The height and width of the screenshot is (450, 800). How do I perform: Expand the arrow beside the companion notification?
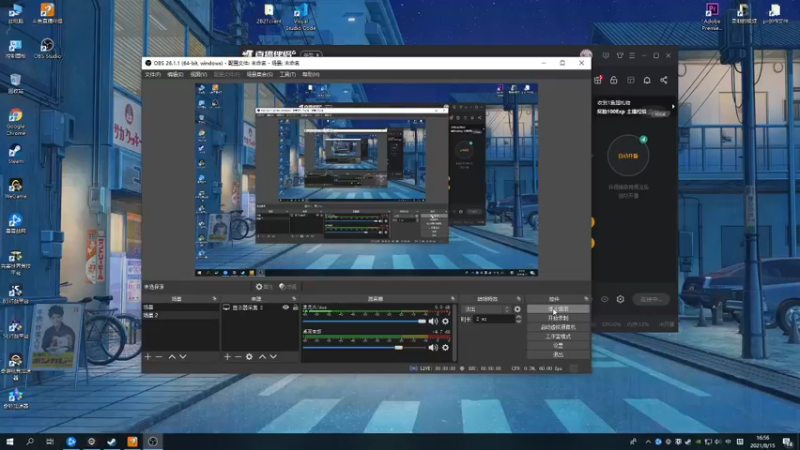(x=673, y=107)
